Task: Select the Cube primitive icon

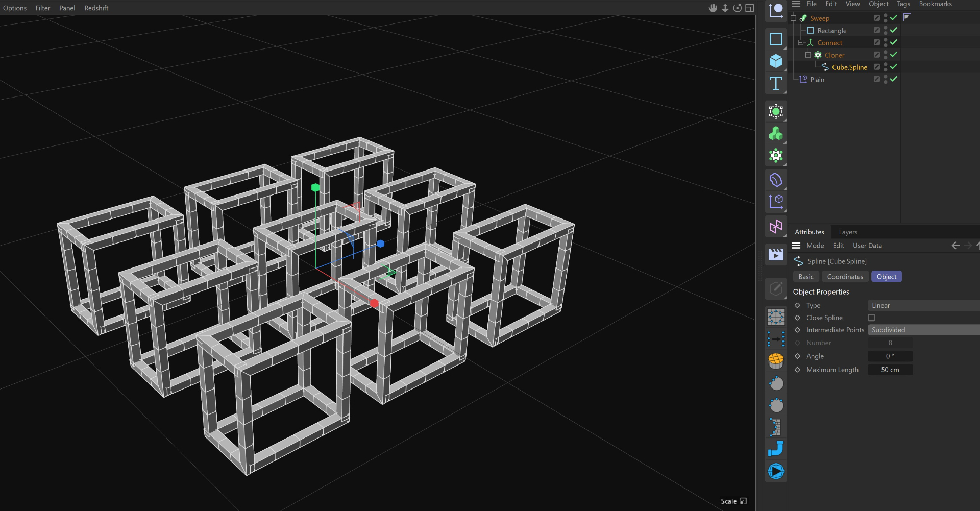Action: pos(776,61)
